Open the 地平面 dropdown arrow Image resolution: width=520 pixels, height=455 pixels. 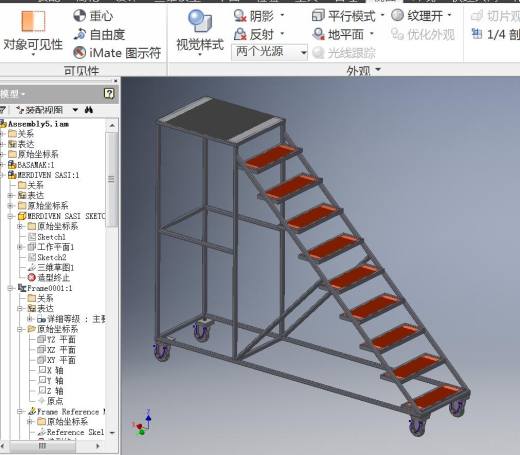pos(372,34)
